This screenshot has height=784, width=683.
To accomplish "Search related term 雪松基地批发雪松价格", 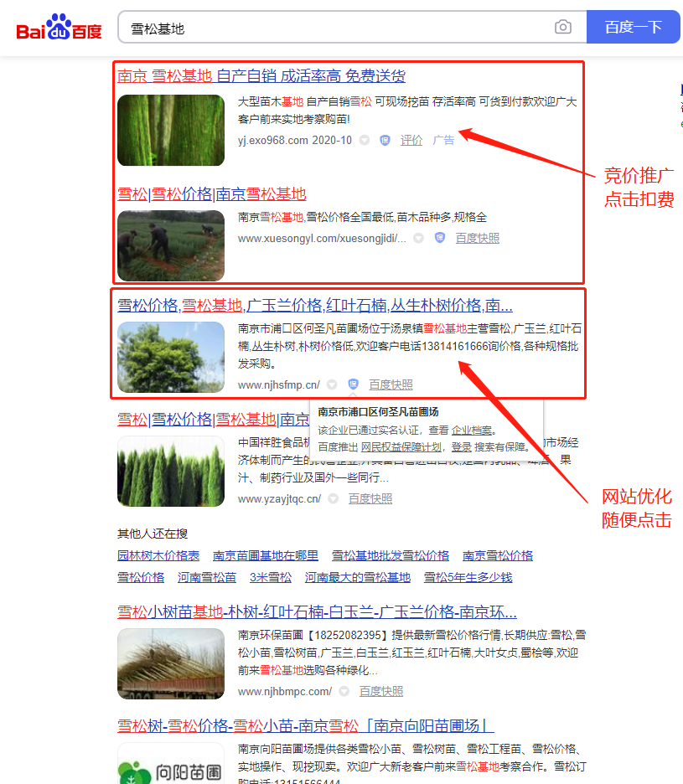I will click(x=391, y=556).
